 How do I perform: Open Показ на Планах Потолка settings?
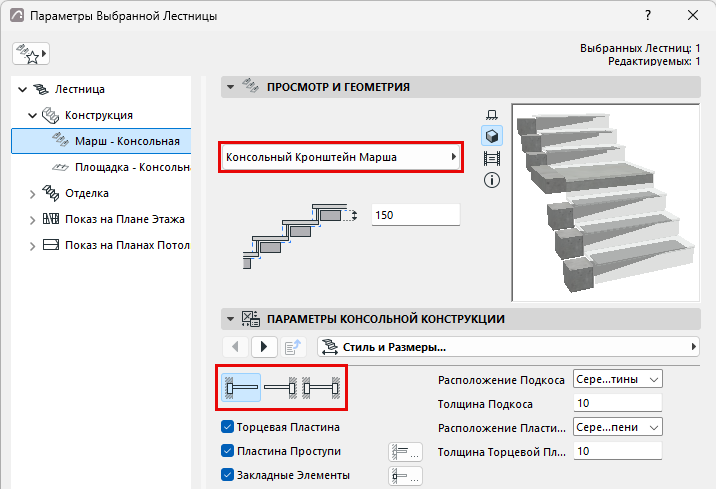pyautogui.click(x=127, y=246)
